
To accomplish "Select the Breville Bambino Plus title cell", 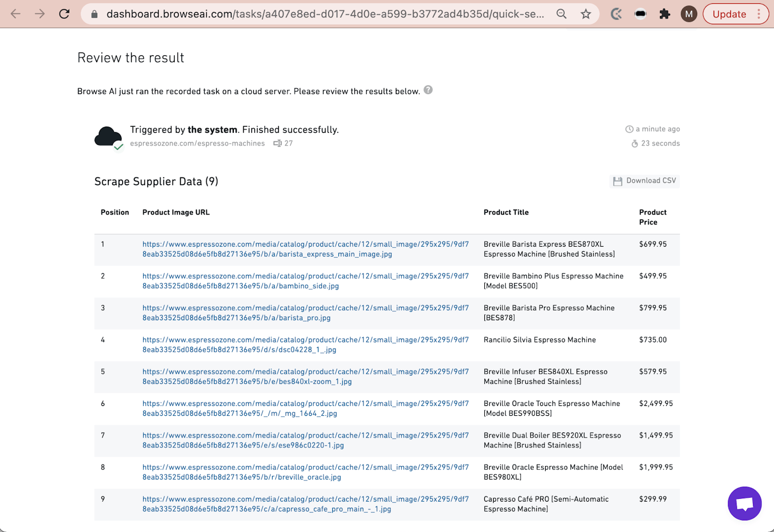I will pos(553,281).
